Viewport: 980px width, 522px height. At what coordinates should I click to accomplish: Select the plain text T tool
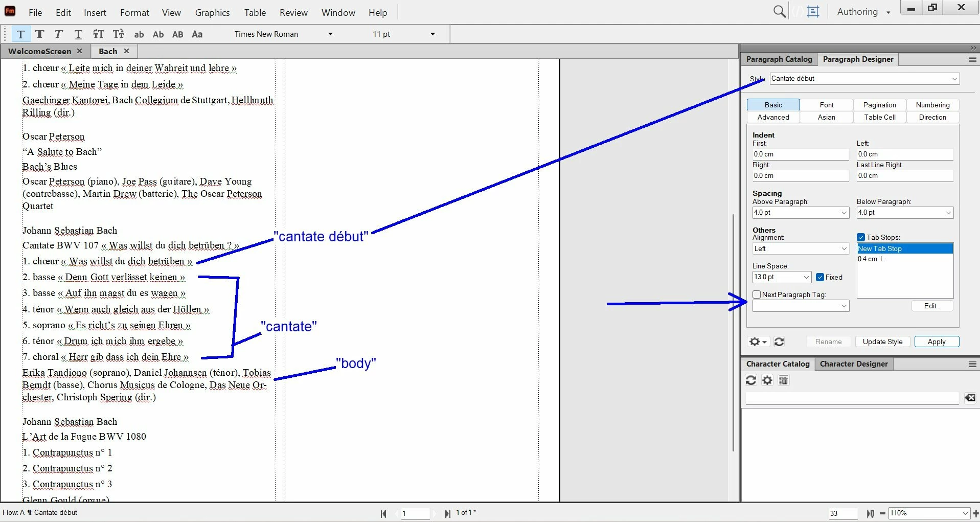tap(20, 34)
